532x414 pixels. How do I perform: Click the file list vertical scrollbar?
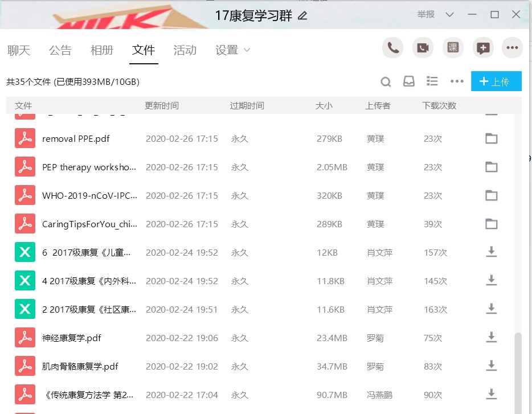pos(518,373)
